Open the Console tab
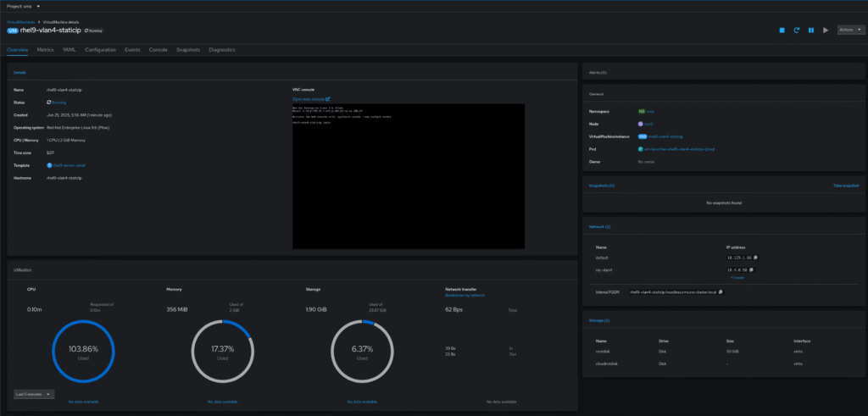868x416 pixels. (159, 50)
